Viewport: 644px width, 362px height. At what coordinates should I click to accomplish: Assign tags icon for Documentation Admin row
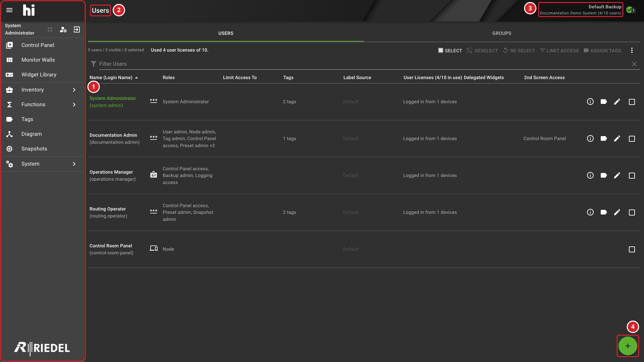[x=603, y=138]
